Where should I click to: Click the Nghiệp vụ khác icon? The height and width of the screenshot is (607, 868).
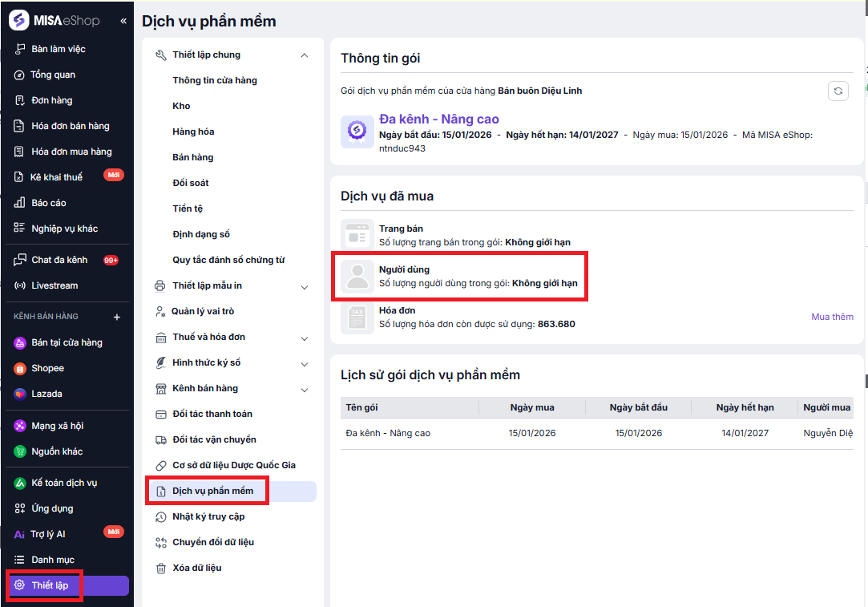[x=19, y=229]
